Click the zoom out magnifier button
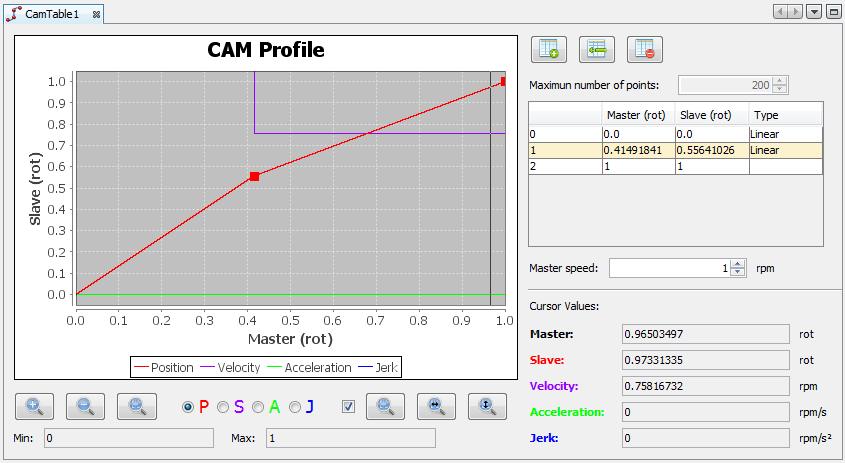This screenshot has width=845, height=463. click(x=85, y=406)
